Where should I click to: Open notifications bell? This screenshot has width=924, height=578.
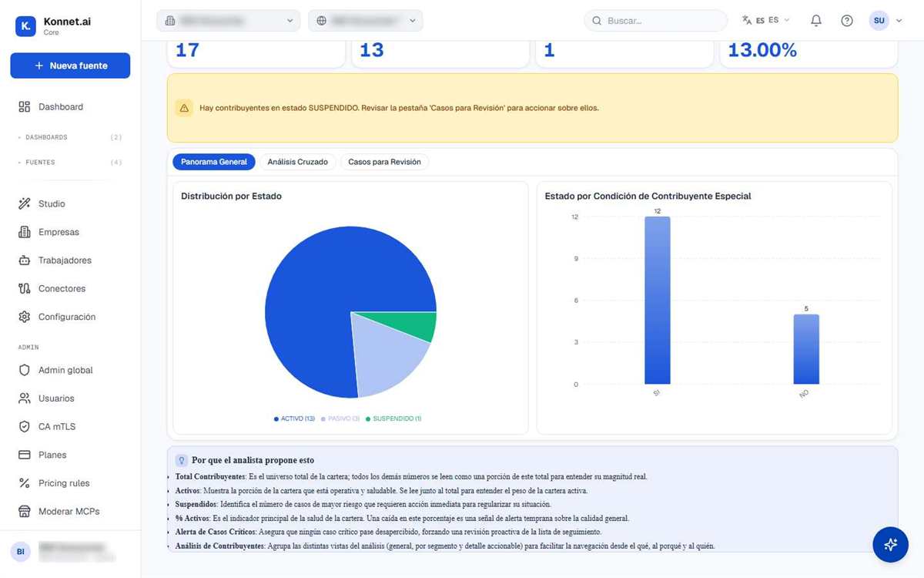(816, 21)
